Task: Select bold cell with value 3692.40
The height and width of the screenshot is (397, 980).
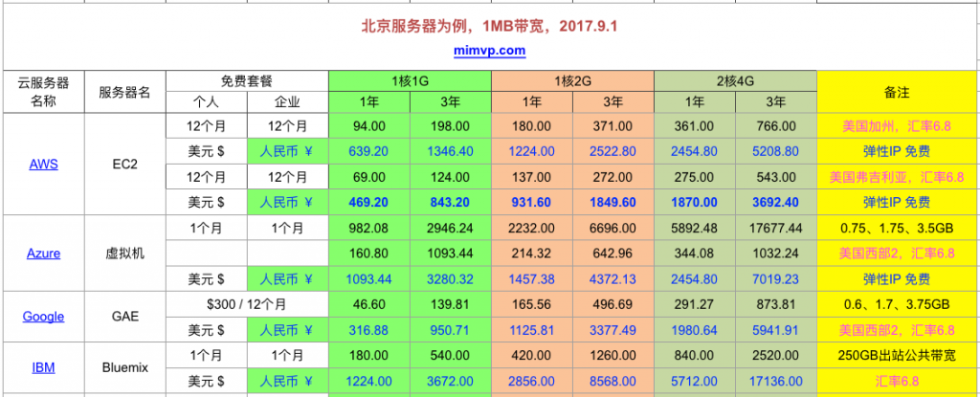Action: click(x=776, y=202)
